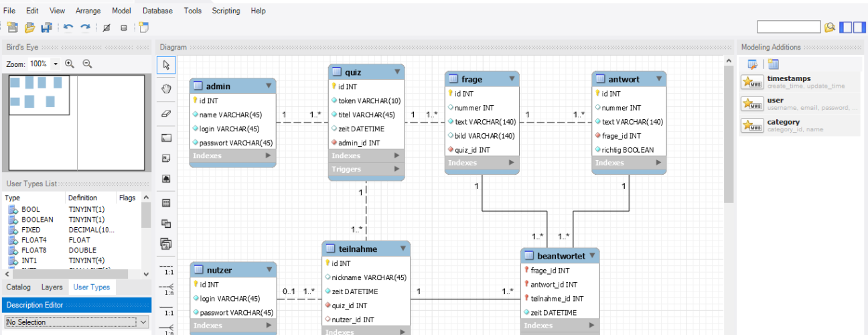
Task: Open model file with folder icon
Action: (29, 27)
